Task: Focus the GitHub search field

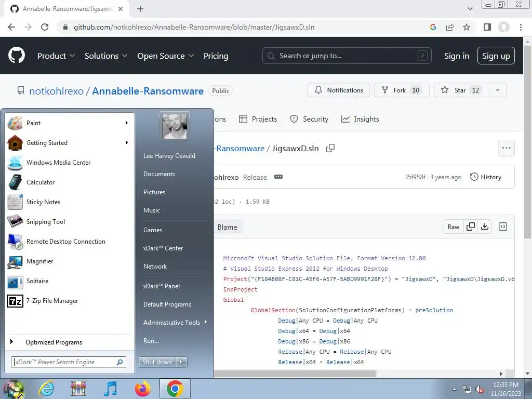Action: point(347,56)
